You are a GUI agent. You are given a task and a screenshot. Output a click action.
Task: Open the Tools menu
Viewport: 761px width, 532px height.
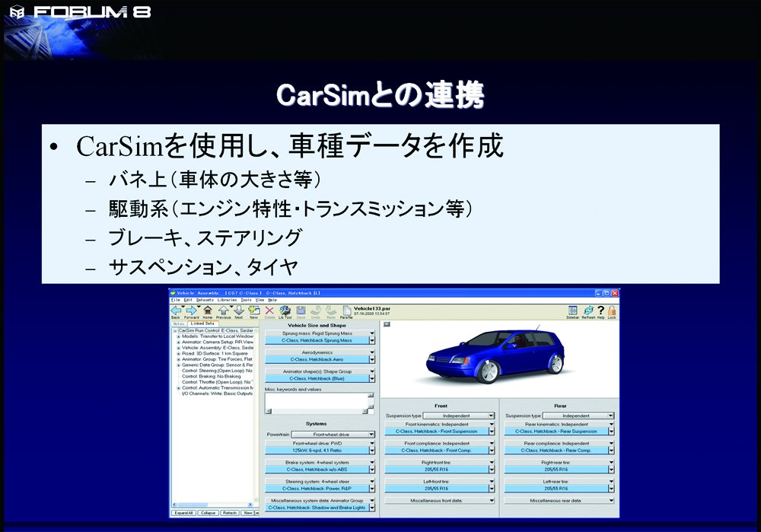pyautogui.click(x=246, y=300)
